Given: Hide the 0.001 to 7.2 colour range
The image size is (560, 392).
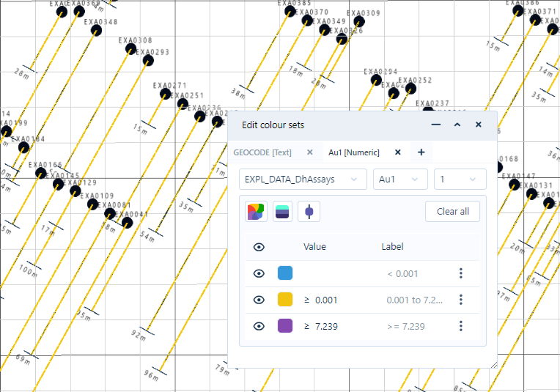Looking at the screenshot, I should [x=259, y=300].
